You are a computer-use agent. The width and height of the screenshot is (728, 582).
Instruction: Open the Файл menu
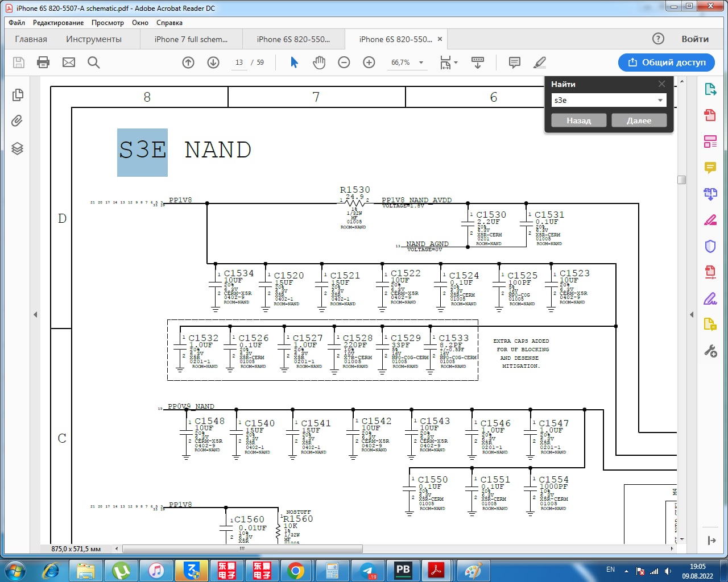point(16,23)
